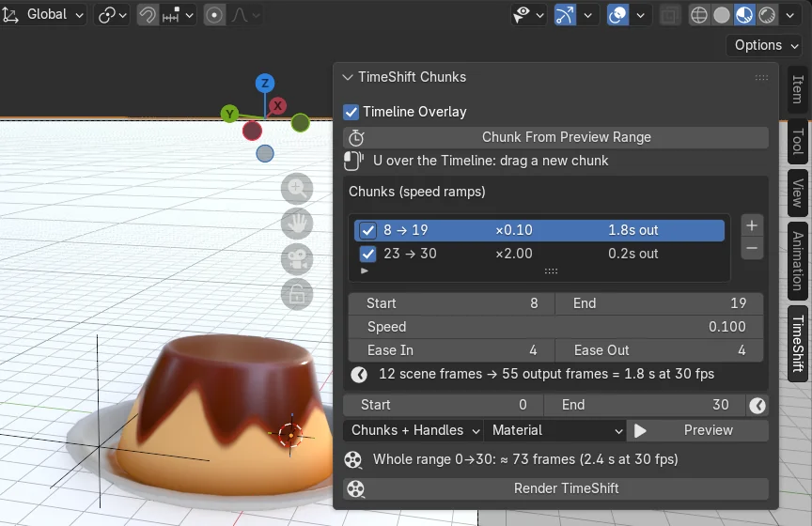Image resolution: width=812 pixels, height=526 pixels.
Task: Click the range Start field showing 0
Action: [444, 405]
